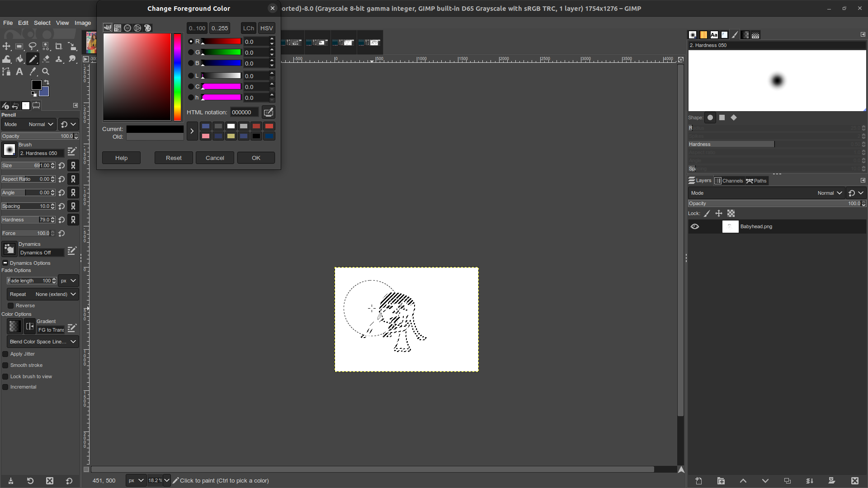Hide the Babyhead.png layer
The width and height of the screenshot is (868, 488).
(695, 226)
